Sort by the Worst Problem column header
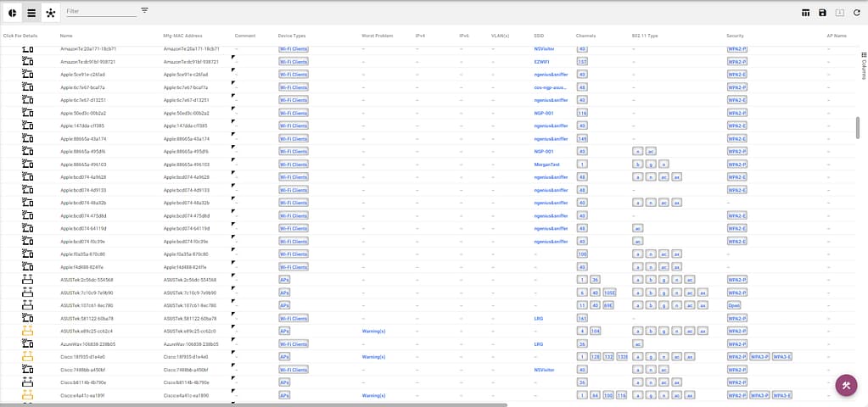Image resolution: width=868 pixels, height=407 pixels. point(376,36)
